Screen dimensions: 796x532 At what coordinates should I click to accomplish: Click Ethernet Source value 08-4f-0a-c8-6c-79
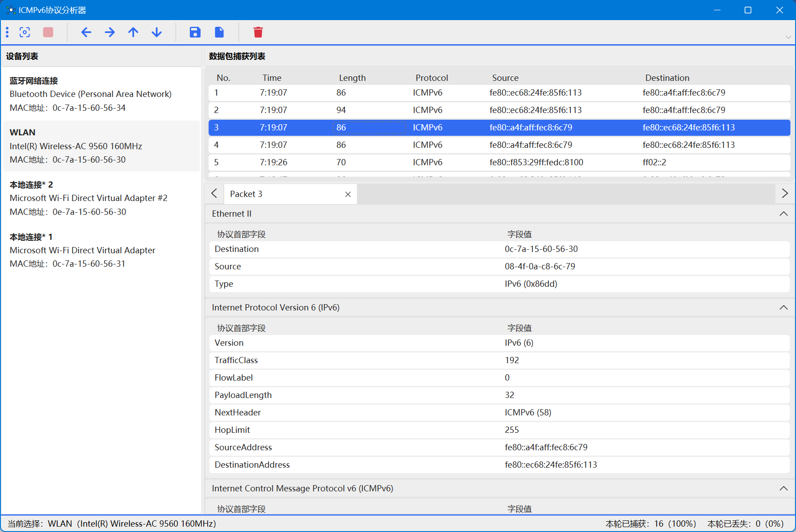(x=540, y=267)
